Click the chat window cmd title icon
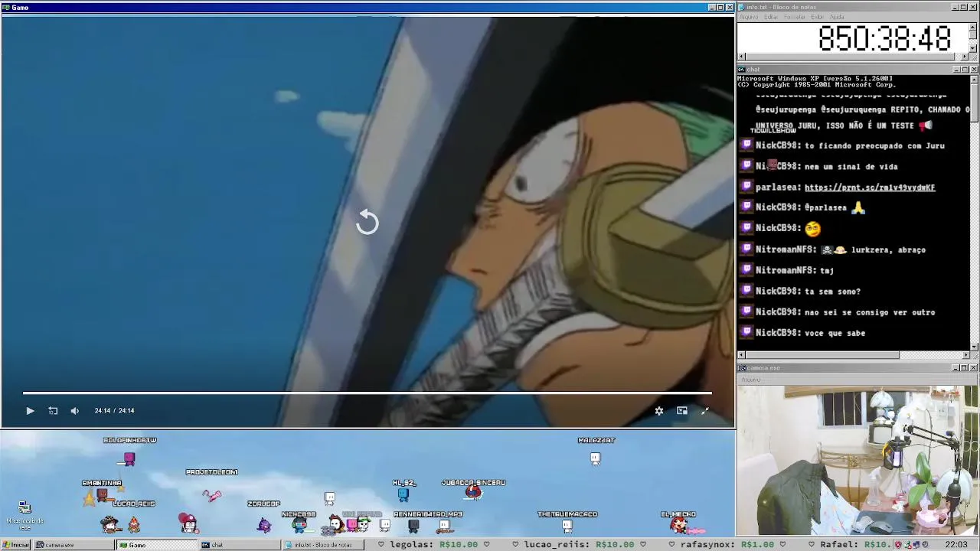Screen dimensions: 980x551 [742, 70]
